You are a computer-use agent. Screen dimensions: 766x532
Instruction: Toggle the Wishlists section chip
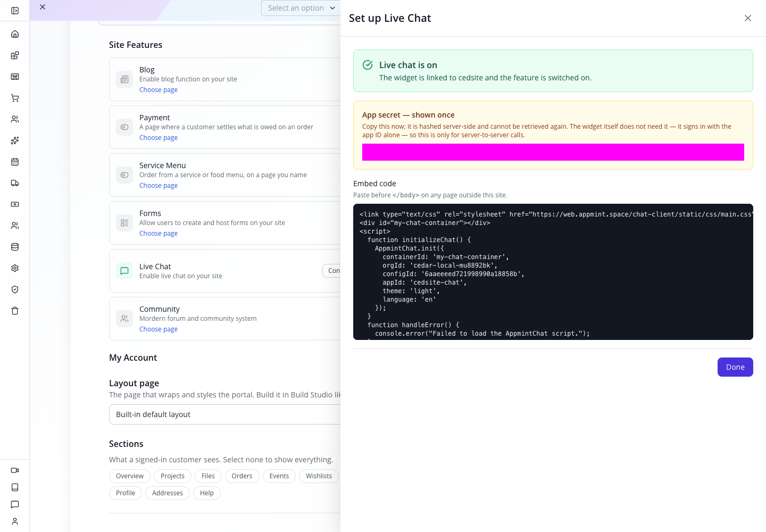(x=319, y=476)
